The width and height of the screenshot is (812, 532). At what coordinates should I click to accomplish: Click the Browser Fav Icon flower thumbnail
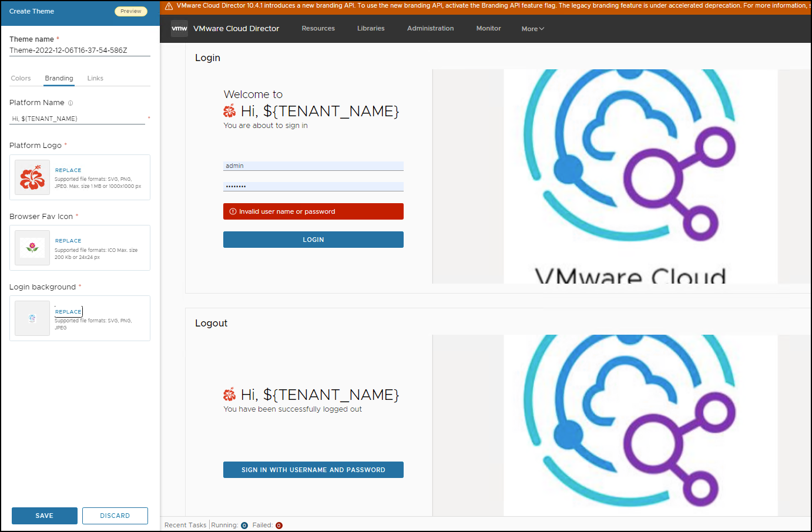pos(32,248)
